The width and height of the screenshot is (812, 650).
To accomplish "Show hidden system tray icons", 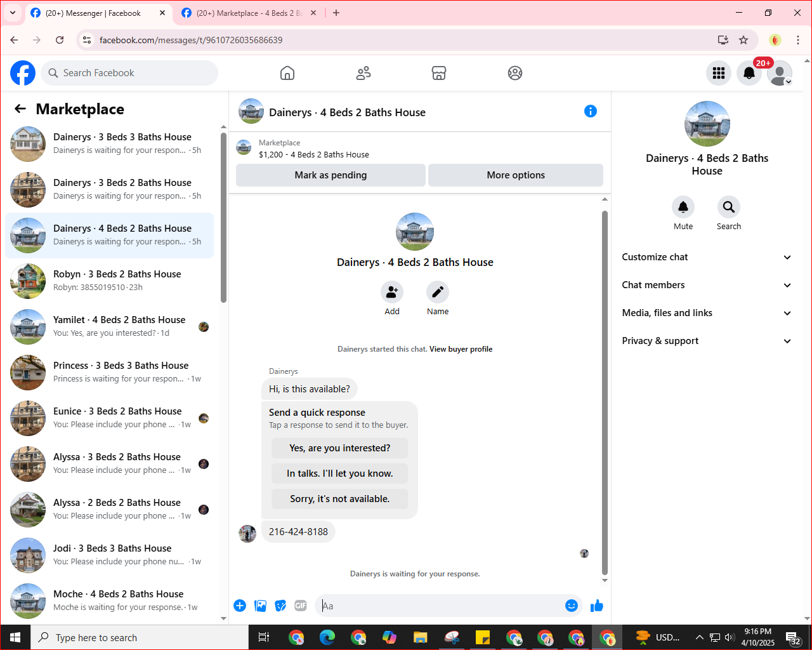I will pos(699,637).
